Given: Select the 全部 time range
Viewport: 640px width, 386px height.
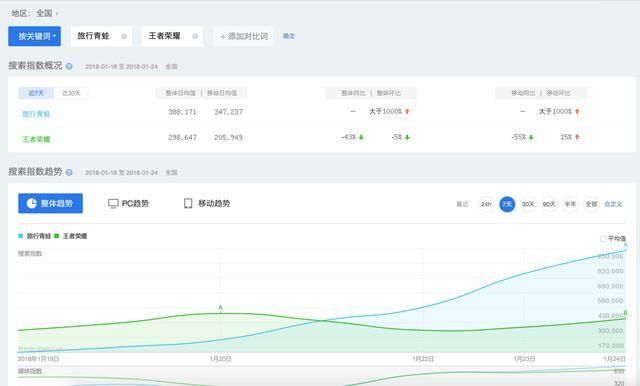Looking at the screenshot, I should click(591, 204).
